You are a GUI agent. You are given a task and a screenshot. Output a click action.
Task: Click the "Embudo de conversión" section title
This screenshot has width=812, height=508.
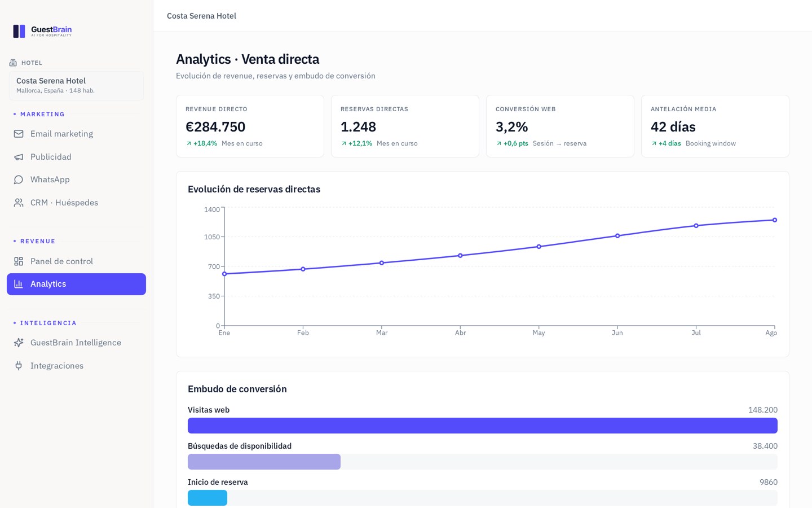coord(237,389)
